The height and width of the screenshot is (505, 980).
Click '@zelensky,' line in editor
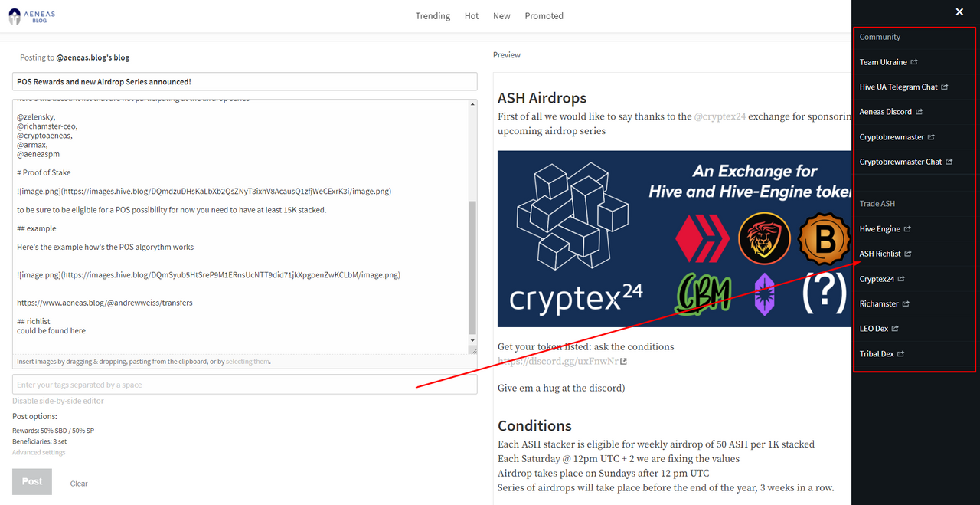click(x=34, y=117)
